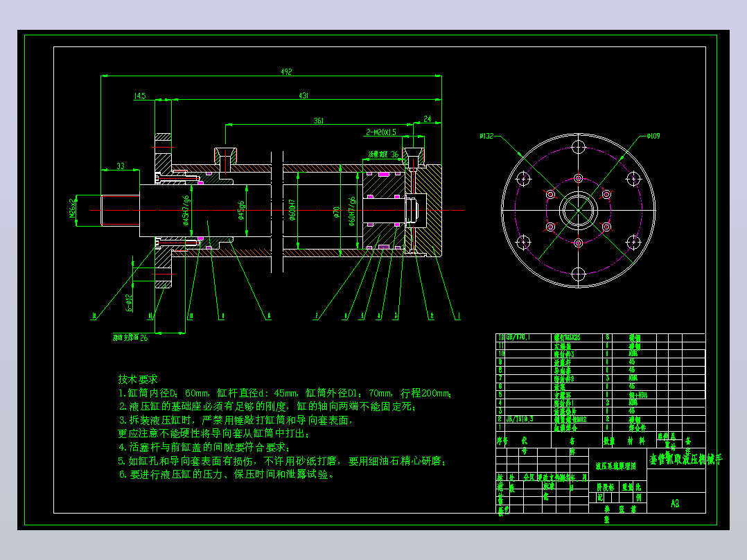Click requirement line 2 about 液压缸的基础座

[x=267, y=407]
